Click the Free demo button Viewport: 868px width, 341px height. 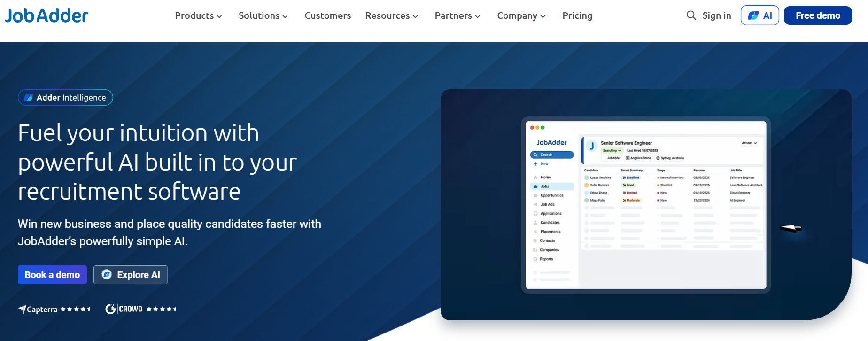click(818, 15)
